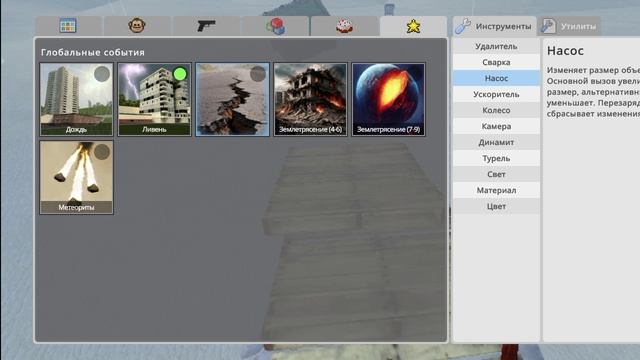Select the Землетрясение (7-9) thumbnail
Screen dimensions: 640x360
point(389,99)
